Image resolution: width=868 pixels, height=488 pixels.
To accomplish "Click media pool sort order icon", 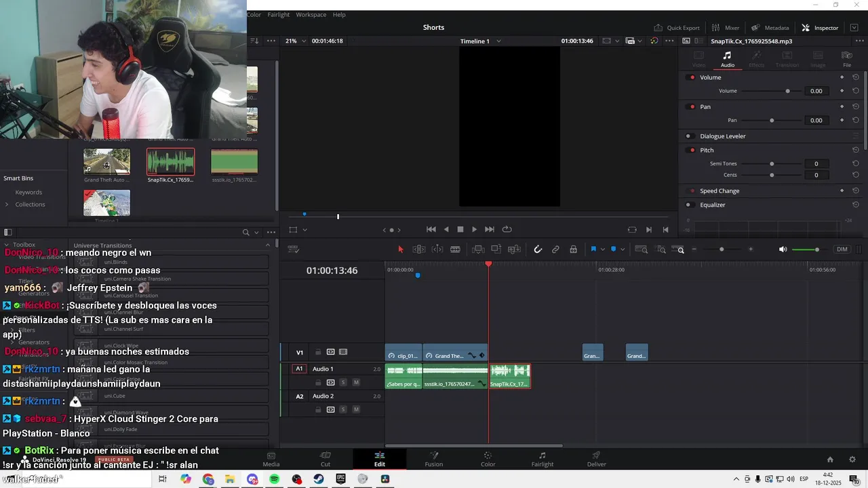I will 255,41.
